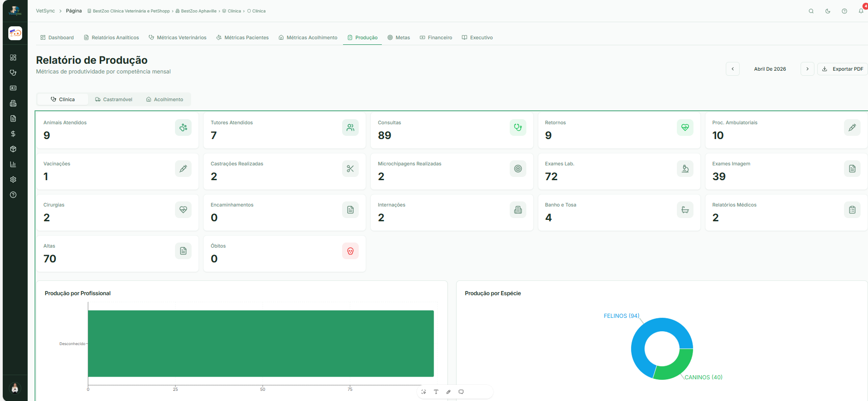Open the Financeiro tab
The image size is (868, 401).
tap(436, 37)
